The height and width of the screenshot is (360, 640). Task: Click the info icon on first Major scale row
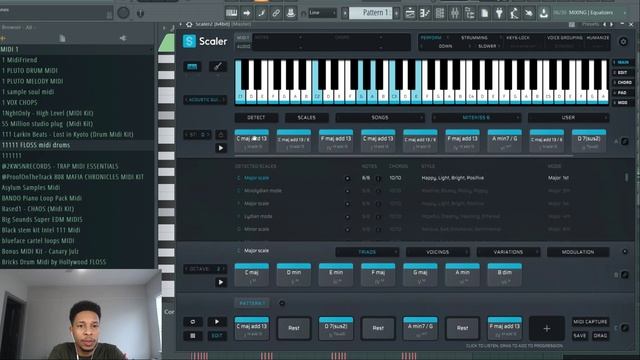(x=378, y=178)
